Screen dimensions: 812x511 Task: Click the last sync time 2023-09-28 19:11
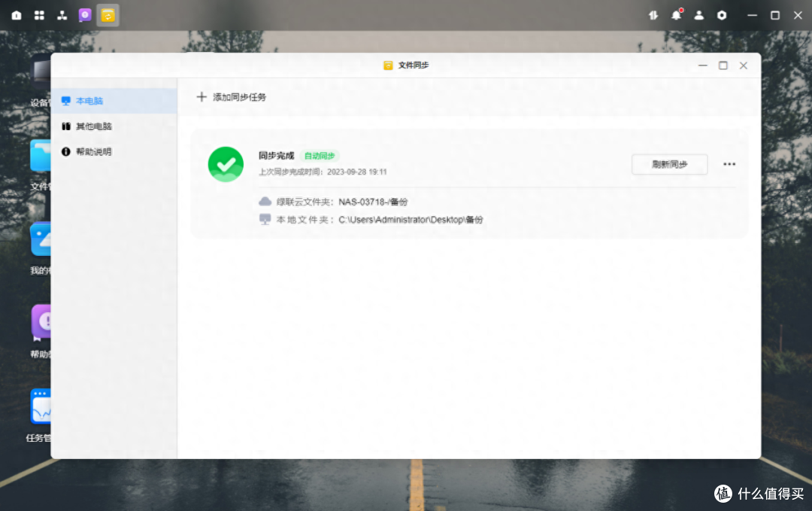click(357, 172)
